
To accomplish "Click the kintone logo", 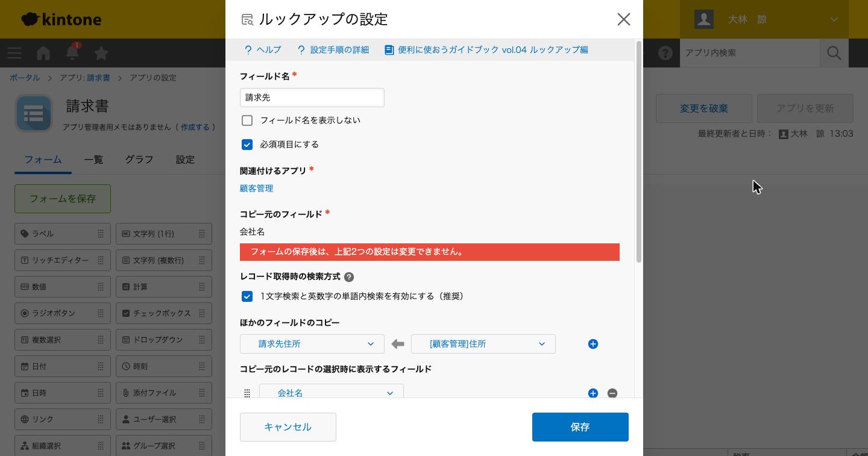I will (x=61, y=19).
